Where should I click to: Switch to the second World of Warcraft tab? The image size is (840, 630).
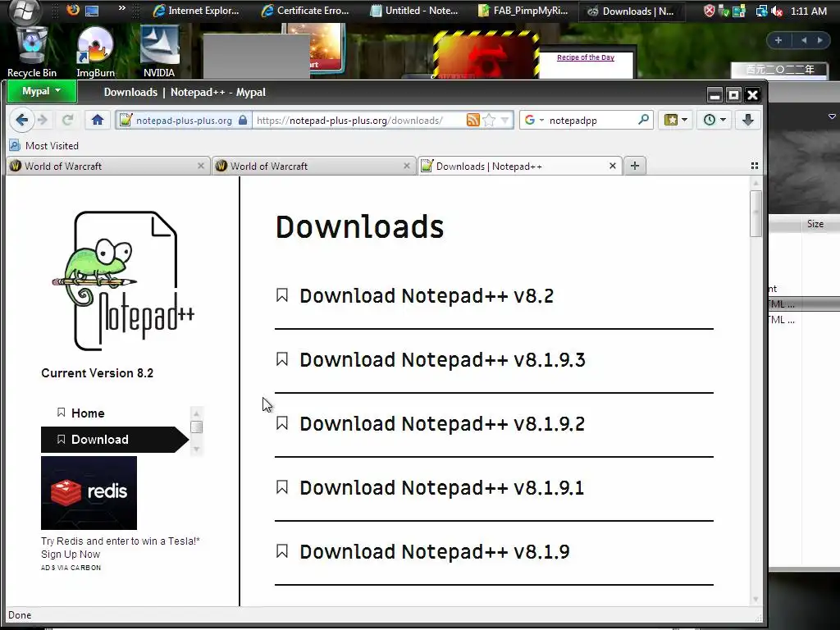coord(308,166)
